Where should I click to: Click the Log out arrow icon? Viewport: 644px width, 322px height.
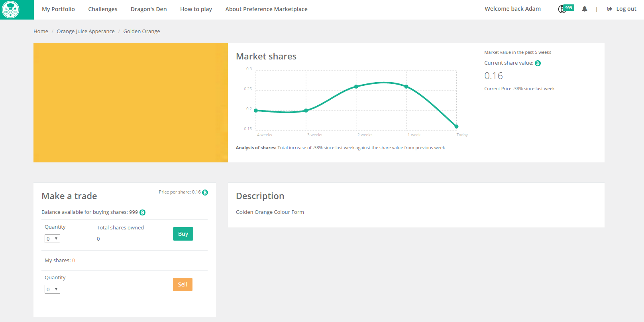(609, 9)
